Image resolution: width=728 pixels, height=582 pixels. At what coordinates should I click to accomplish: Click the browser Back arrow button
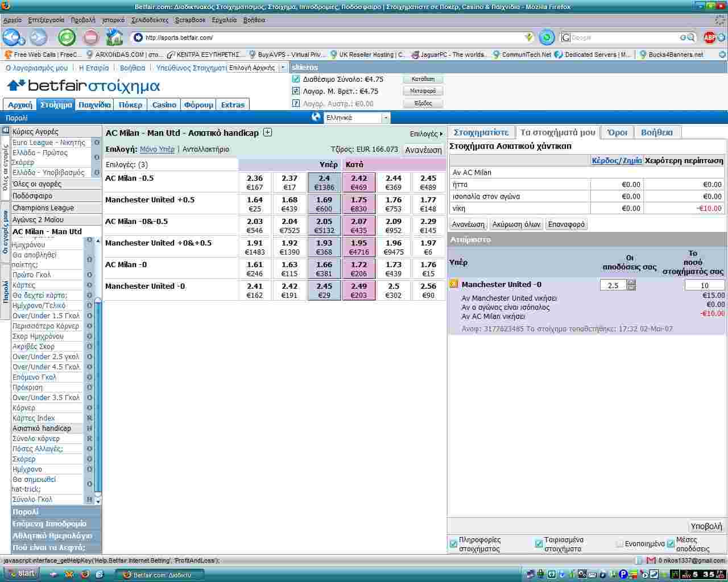coord(13,38)
